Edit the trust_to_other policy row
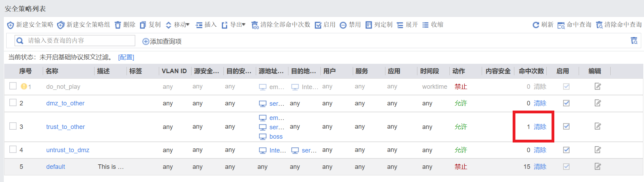 pyautogui.click(x=597, y=127)
